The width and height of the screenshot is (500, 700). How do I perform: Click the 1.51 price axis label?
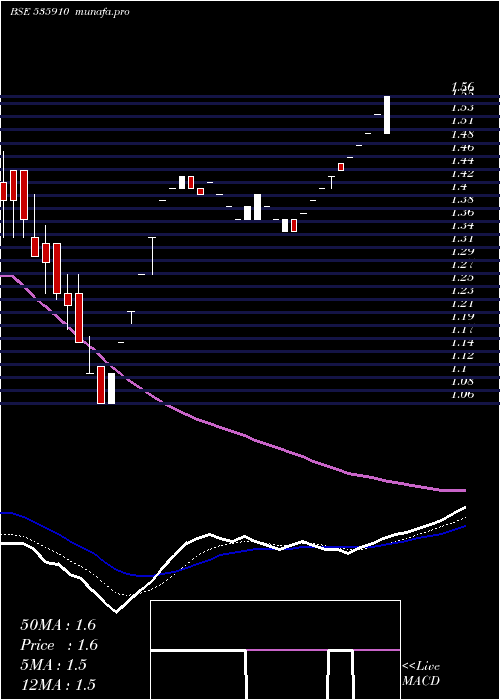click(462, 121)
